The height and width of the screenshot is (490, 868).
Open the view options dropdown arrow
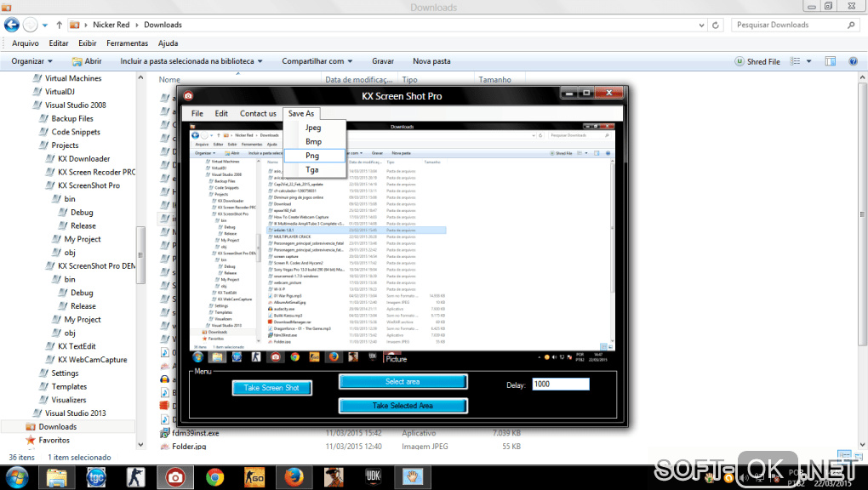coord(808,61)
